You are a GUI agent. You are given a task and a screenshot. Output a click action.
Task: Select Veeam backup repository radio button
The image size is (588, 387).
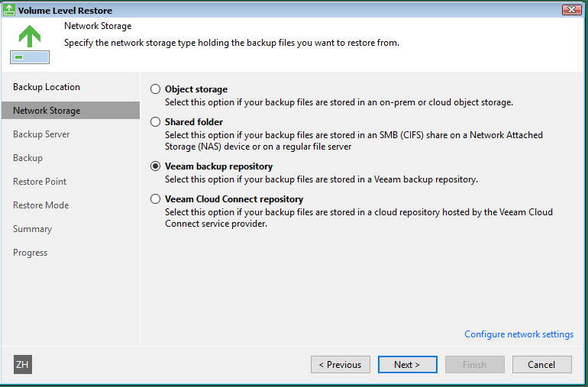click(155, 166)
